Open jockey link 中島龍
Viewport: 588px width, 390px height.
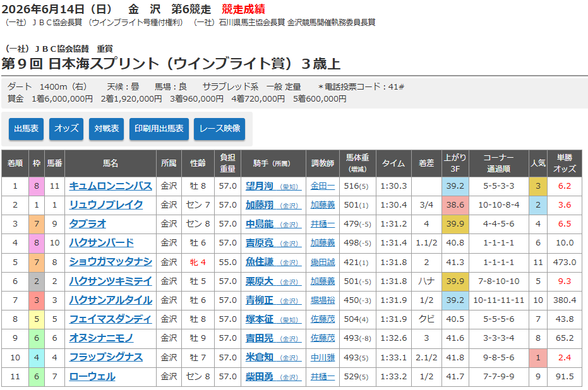point(273,224)
